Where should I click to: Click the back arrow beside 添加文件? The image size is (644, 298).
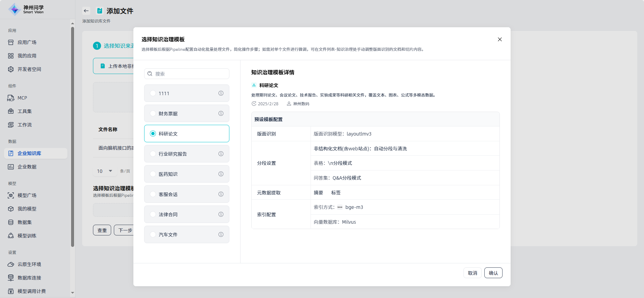[x=86, y=11]
